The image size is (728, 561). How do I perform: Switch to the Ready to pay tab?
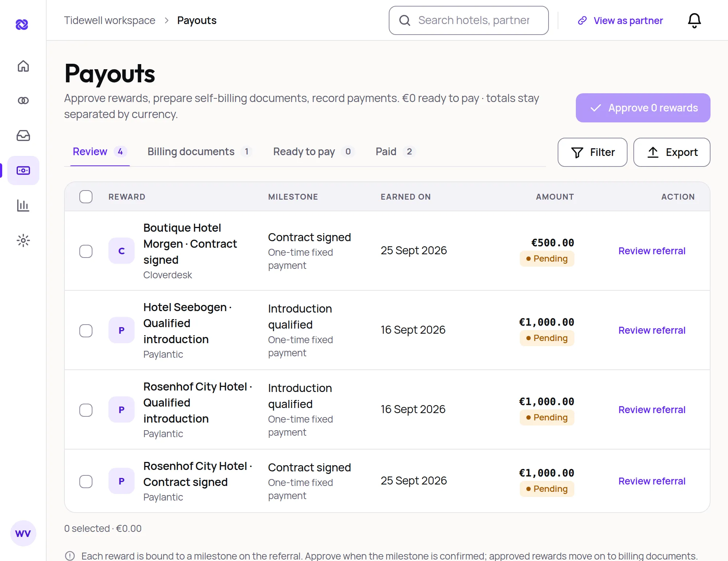[314, 152]
